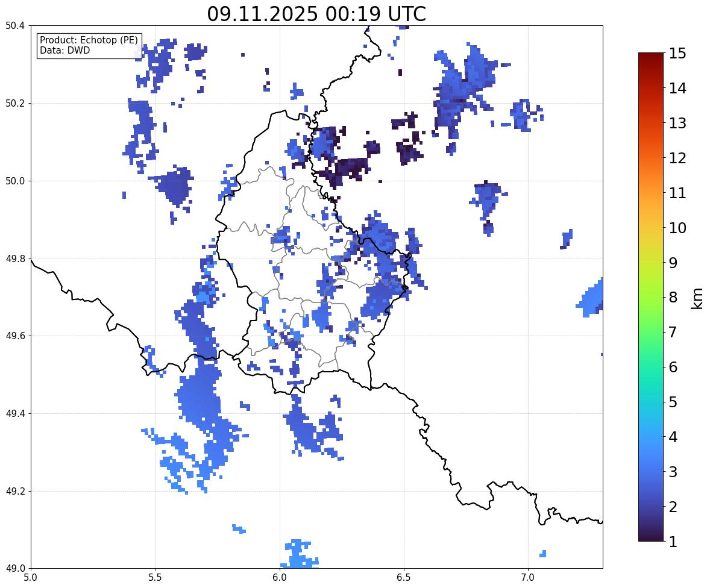Click colorbar tick label 4
The height and width of the screenshot is (588, 710).
(x=673, y=437)
